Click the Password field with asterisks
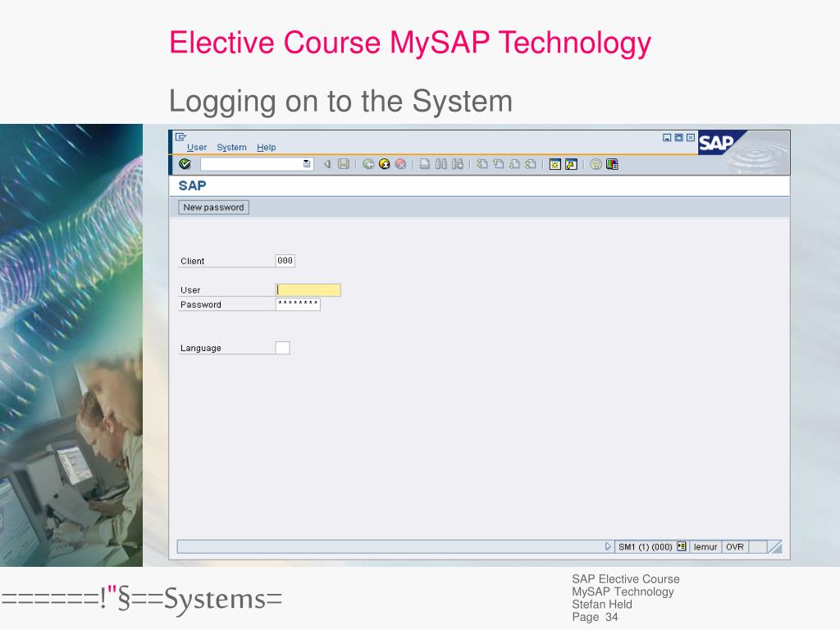This screenshot has height=630, width=840. [298, 304]
